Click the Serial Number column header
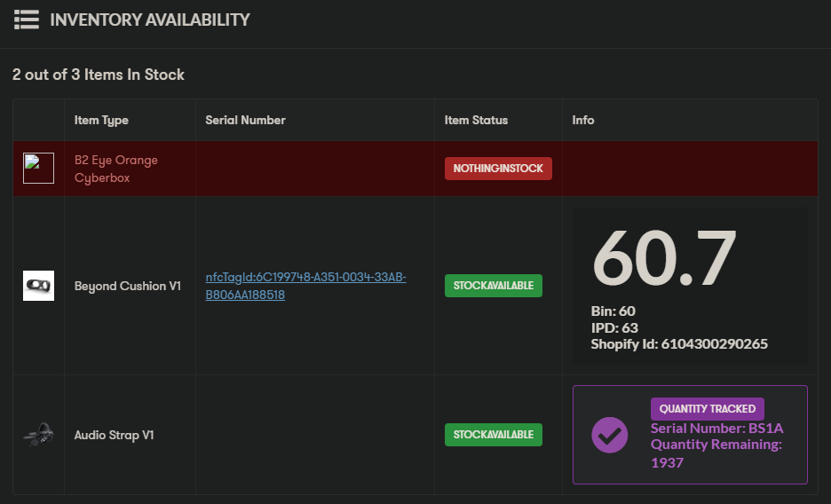Viewport: 831px width, 504px height. tap(245, 120)
